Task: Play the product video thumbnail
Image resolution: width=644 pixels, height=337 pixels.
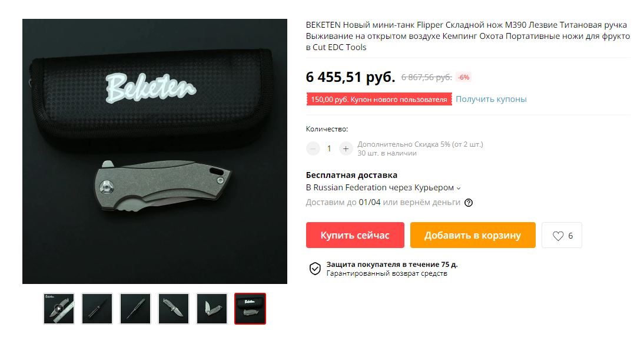Action: [59, 309]
